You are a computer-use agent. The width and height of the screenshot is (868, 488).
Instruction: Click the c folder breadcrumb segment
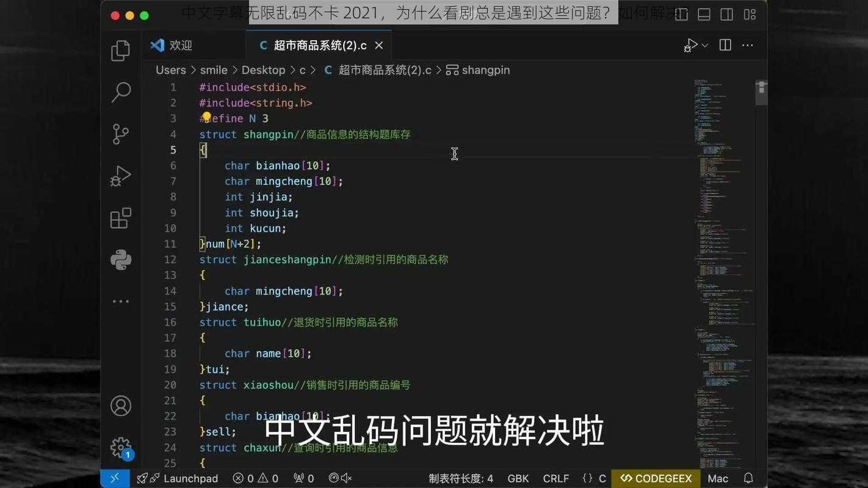[x=302, y=70]
